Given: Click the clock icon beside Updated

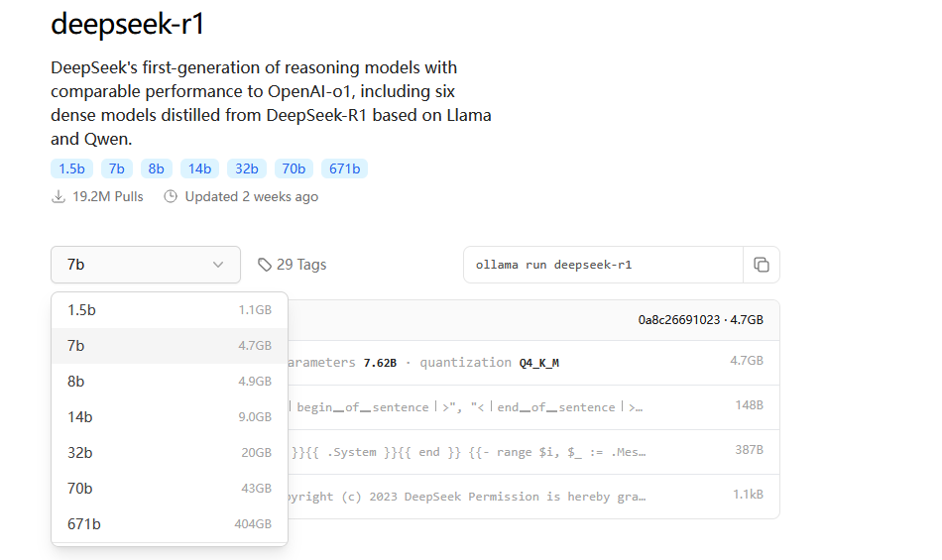Looking at the screenshot, I should point(171,197).
